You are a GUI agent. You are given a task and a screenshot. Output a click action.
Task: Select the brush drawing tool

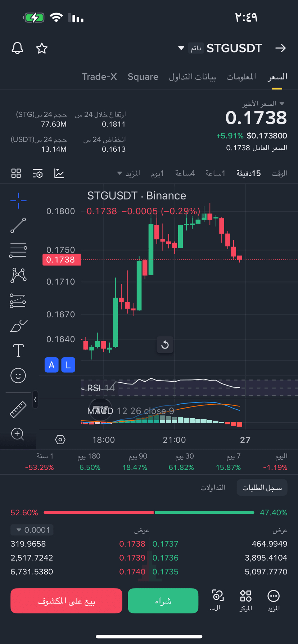pos(18,326)
